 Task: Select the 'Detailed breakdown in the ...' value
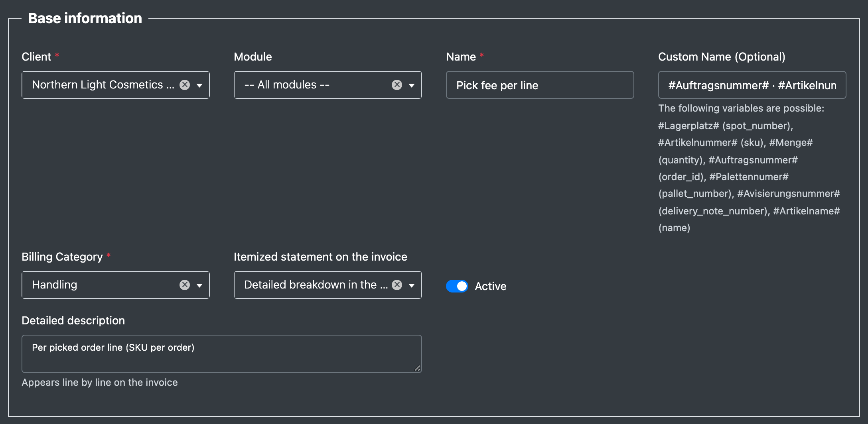point(316,285)
